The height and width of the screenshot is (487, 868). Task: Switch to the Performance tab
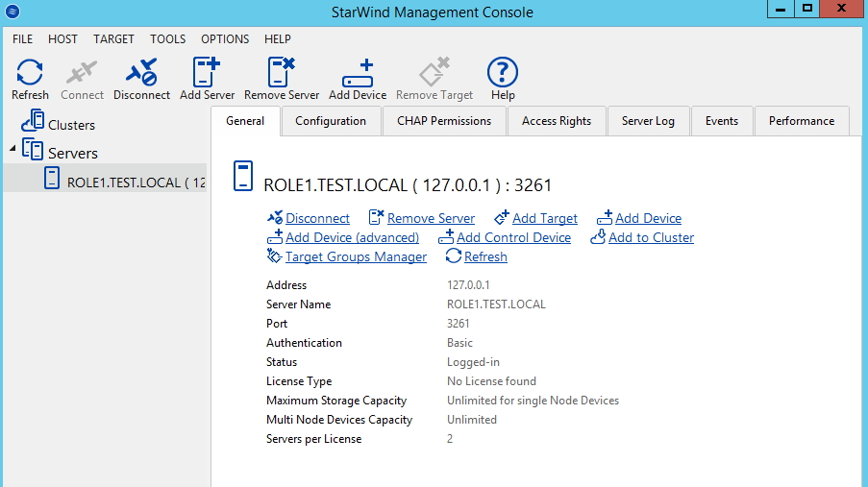pyautogui.click(x=801, y=121)
